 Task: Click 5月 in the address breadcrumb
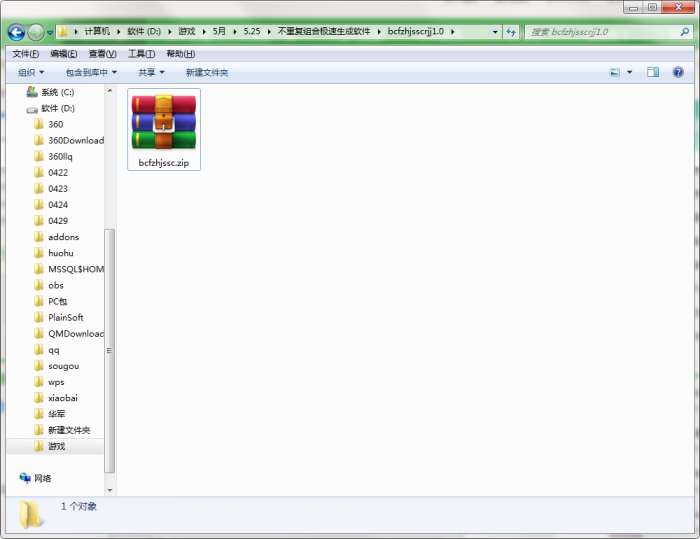click(x=219, y=31)
